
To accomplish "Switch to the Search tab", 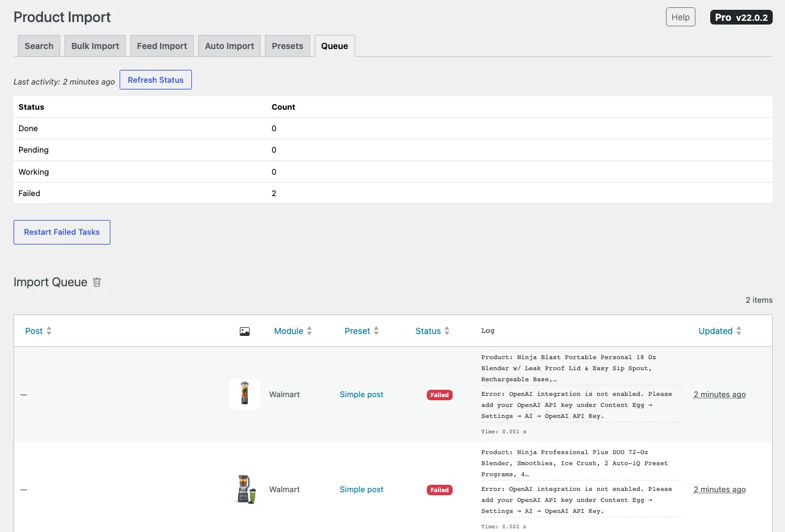I will tap(39, 46).
